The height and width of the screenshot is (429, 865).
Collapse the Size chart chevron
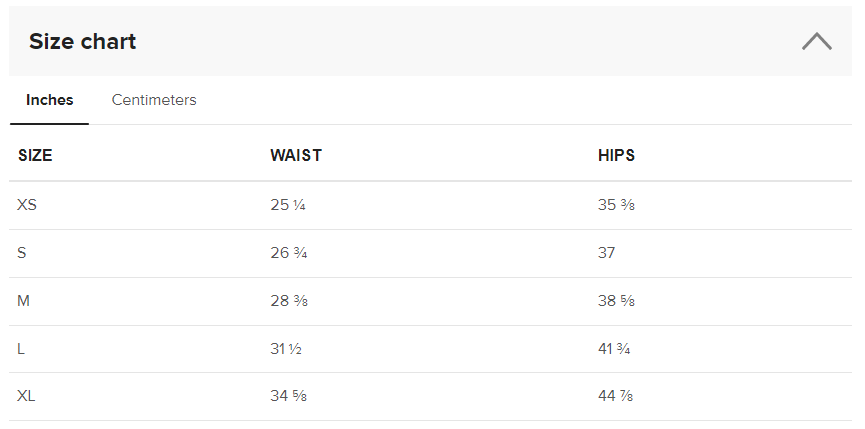[x=816, y=42]
